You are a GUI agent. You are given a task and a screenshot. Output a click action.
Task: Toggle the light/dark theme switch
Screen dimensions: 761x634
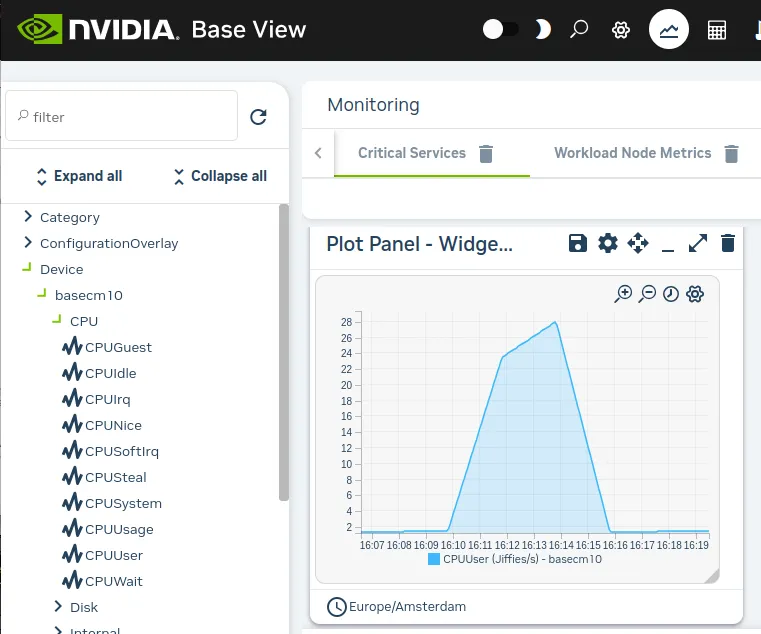point(500,29)
